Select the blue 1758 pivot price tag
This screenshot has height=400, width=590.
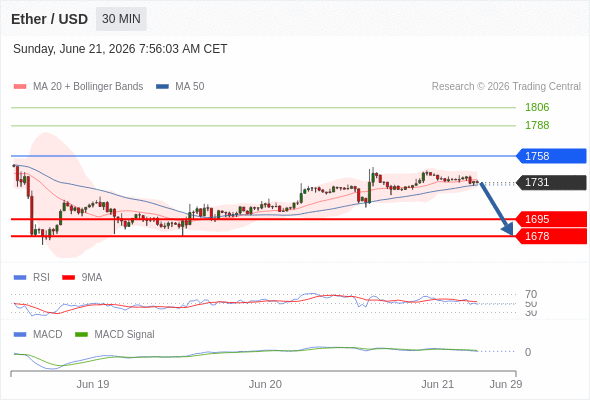tap(551, 156)
